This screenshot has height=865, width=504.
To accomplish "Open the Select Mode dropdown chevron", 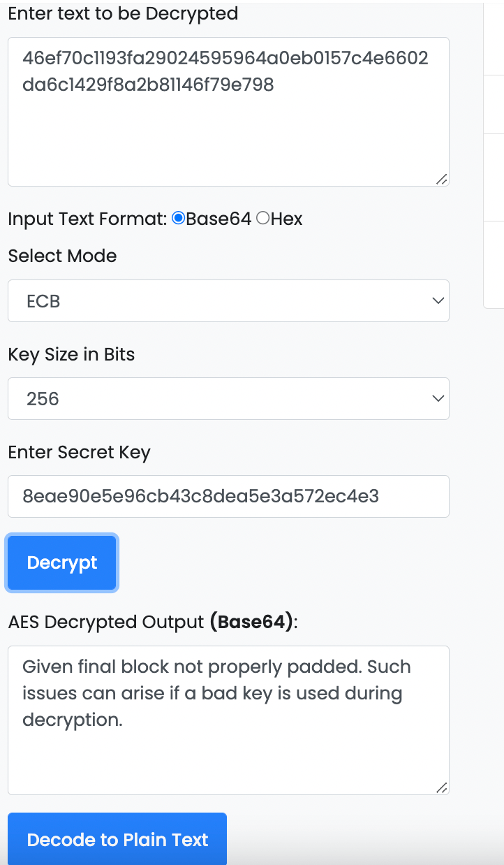I will [438, 300].
